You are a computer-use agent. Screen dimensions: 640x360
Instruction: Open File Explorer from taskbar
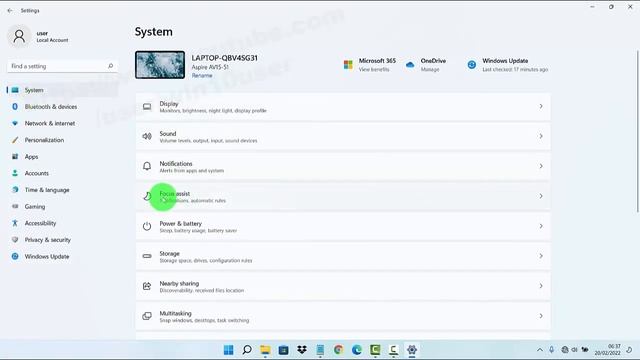point(265,350)
